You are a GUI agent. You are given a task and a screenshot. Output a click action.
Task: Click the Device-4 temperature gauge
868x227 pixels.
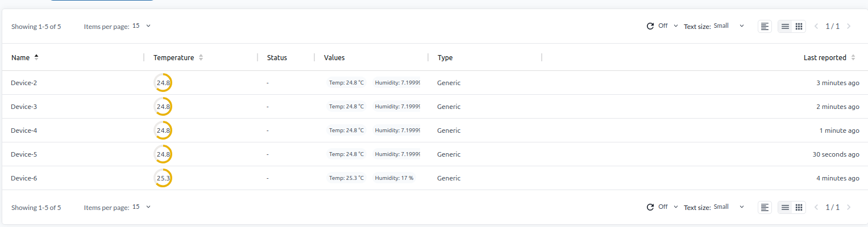point(163,131)
